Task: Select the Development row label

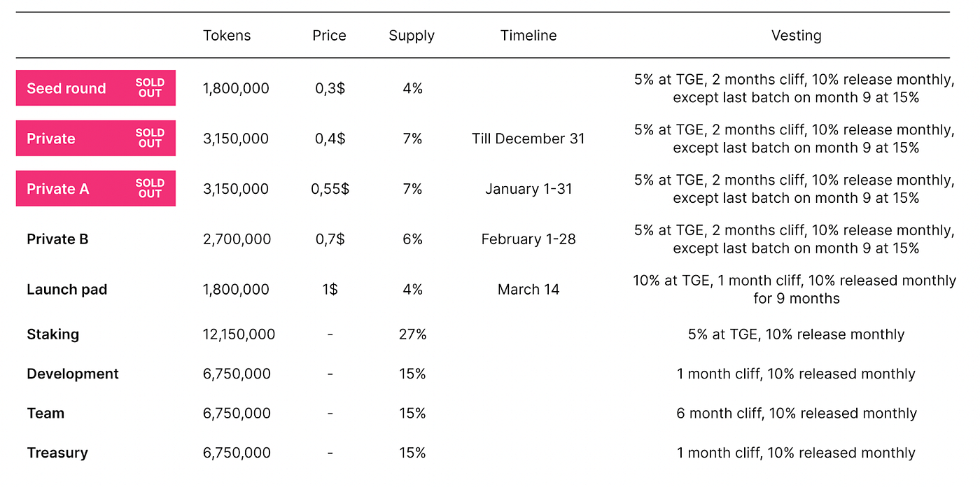Action: 73,374
